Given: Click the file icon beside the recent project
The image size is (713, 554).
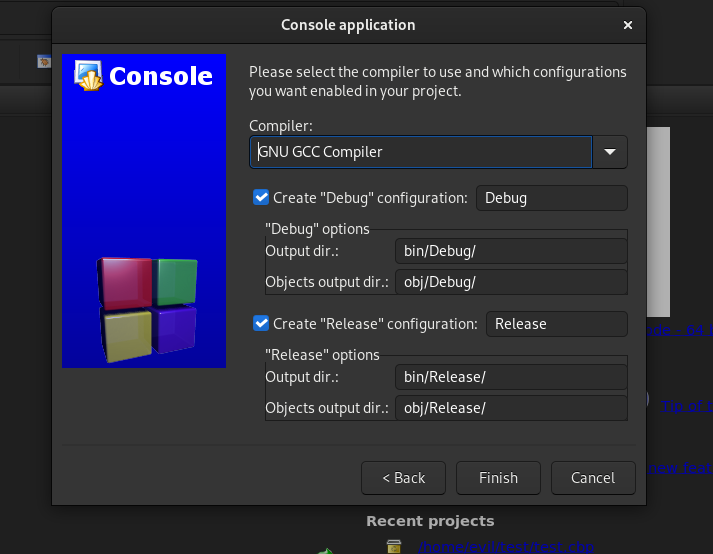Looking at the screenshot, I should 394,546.
